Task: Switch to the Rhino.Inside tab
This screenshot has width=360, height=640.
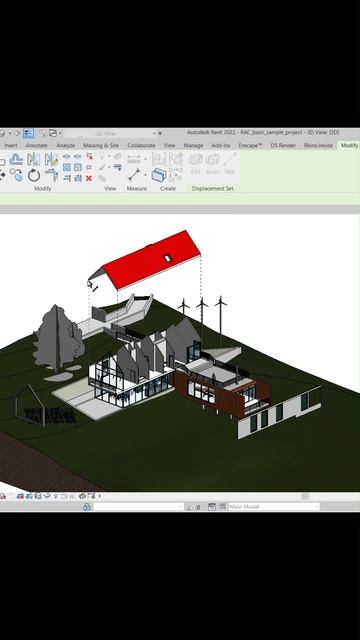Action: (318, 145)
